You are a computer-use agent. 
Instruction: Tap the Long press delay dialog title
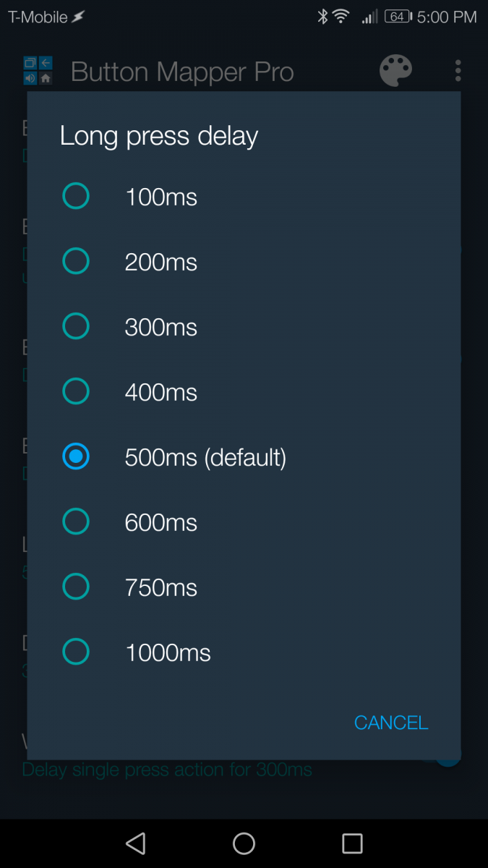tap(159, 136)
